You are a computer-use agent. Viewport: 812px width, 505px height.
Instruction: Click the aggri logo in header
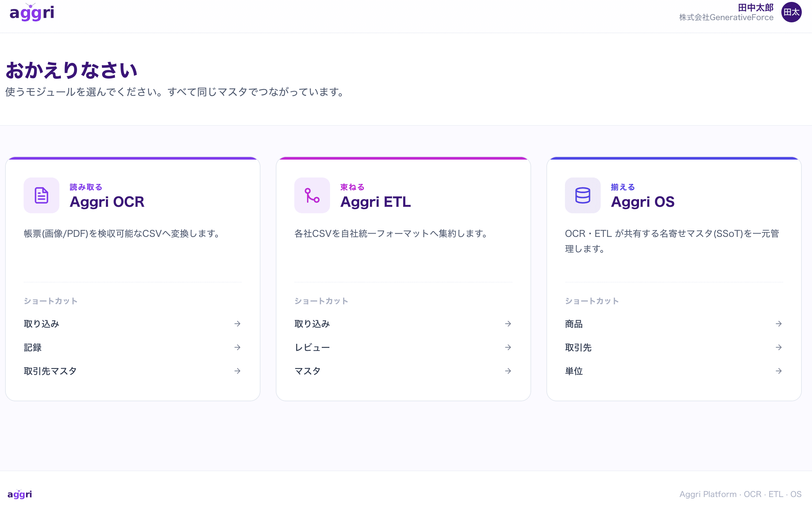coord(32,13)
